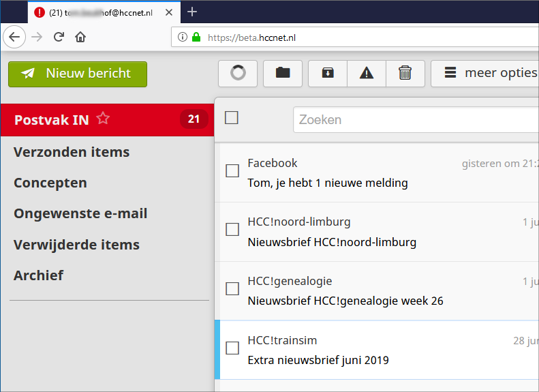
Task: Click the site information icon in address bar
Action: point(183,37)
